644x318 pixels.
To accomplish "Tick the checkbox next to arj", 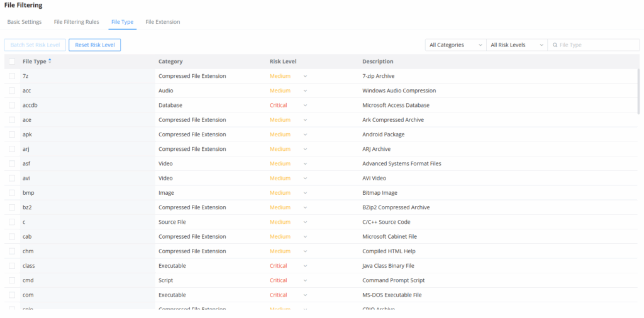I will [12, 149].
